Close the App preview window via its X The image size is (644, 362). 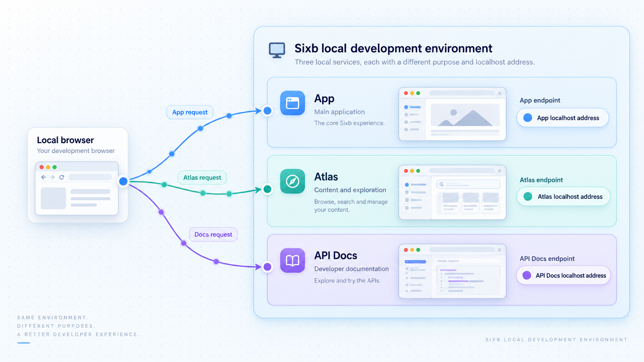tap(500, 93)
